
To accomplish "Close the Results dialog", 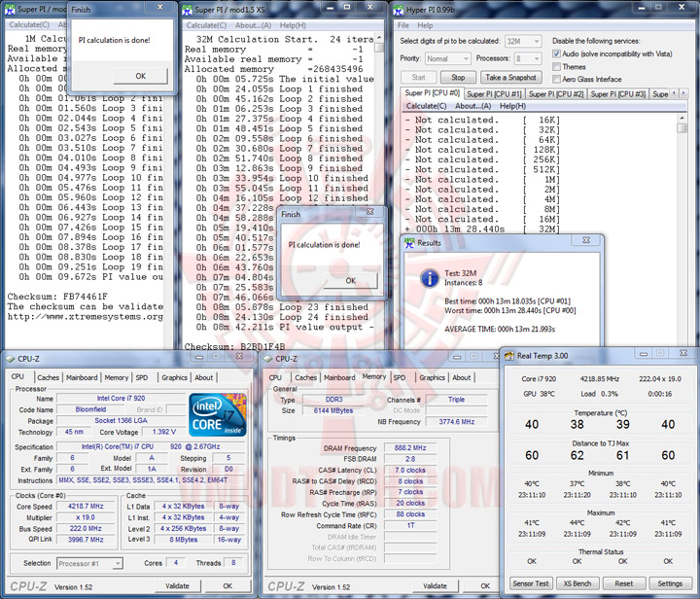I will [x=586, y=240].
